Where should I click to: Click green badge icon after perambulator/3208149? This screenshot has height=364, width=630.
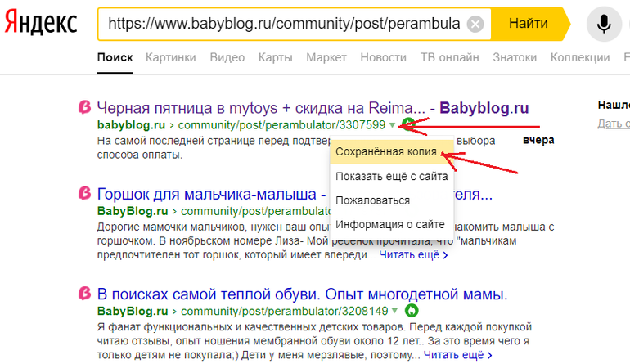pyautogui.click(x=412, y=311)
